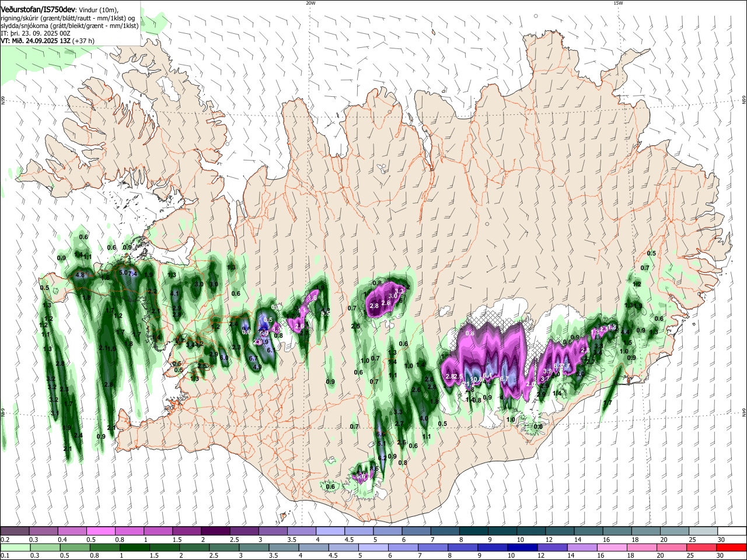Click the bright pink swatch between 0.5 and 0.8

(x=100, y=531)
